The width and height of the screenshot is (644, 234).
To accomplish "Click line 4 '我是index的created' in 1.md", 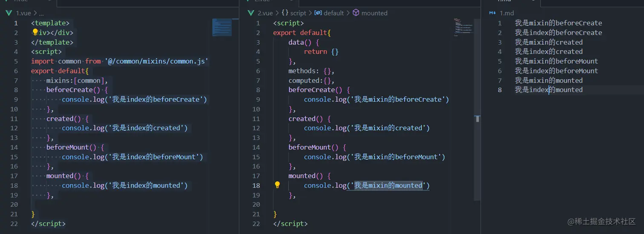I will [549, 52].
